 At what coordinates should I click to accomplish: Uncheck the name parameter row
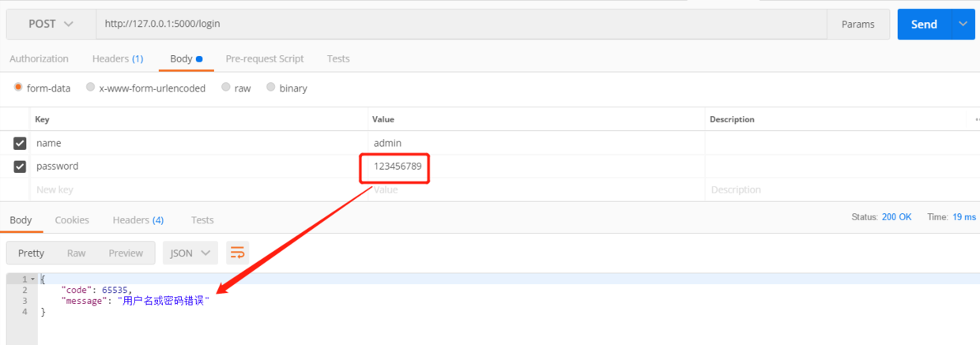pyautogui.click(x=20, y=144)
